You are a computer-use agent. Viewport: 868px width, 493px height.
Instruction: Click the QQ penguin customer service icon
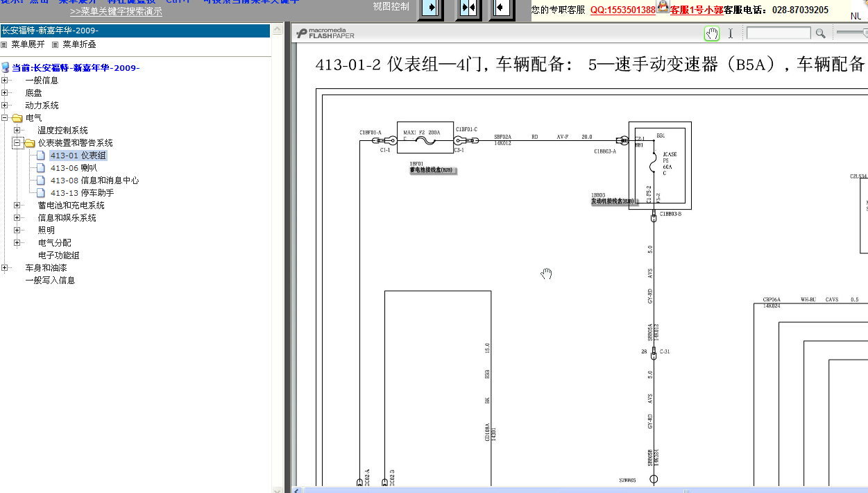[663, 7]
